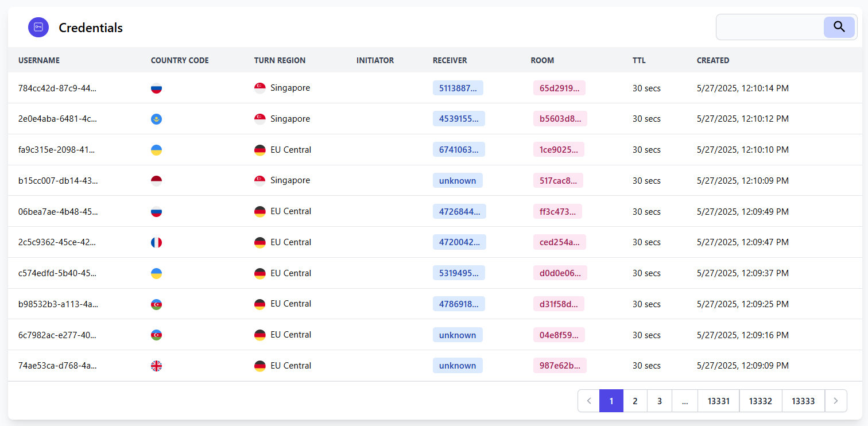The height and width of the screenshot is (426, 868).
Task: Click the search magnifier icon
Action: tap(839, 27)
